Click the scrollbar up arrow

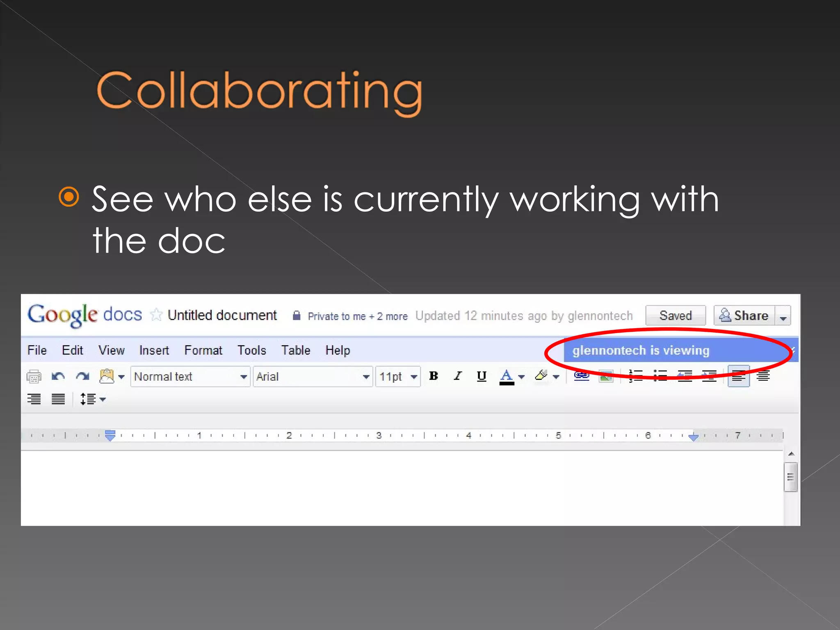(x=792, y=454)
